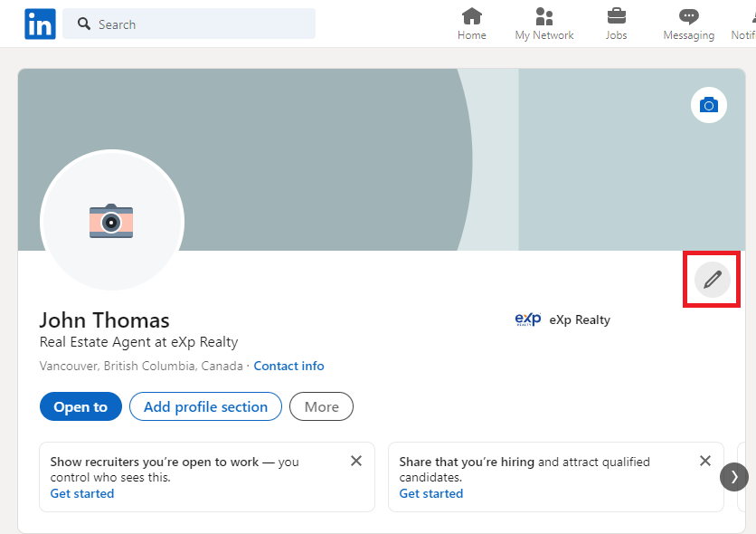The width and height of the screenshot is (756, 534).
Task: Click the camera icon to edit banner
Action: point(708,106)
